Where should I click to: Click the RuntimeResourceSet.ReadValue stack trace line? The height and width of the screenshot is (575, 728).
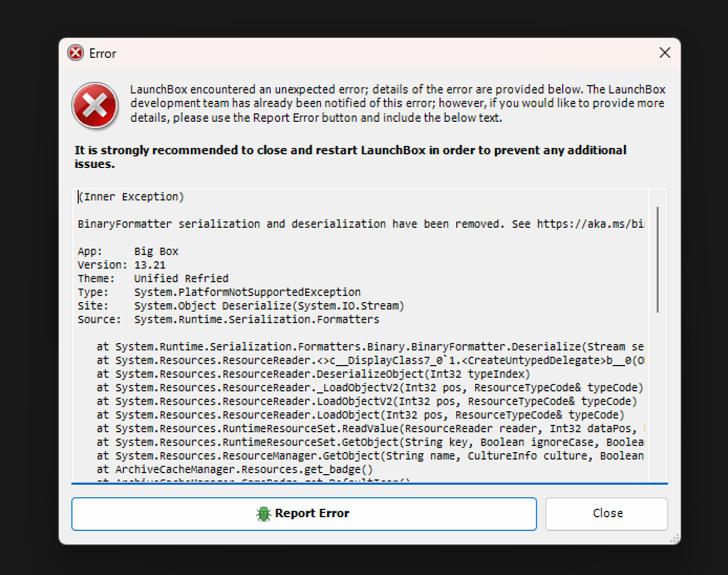click(x=370, y=429)
